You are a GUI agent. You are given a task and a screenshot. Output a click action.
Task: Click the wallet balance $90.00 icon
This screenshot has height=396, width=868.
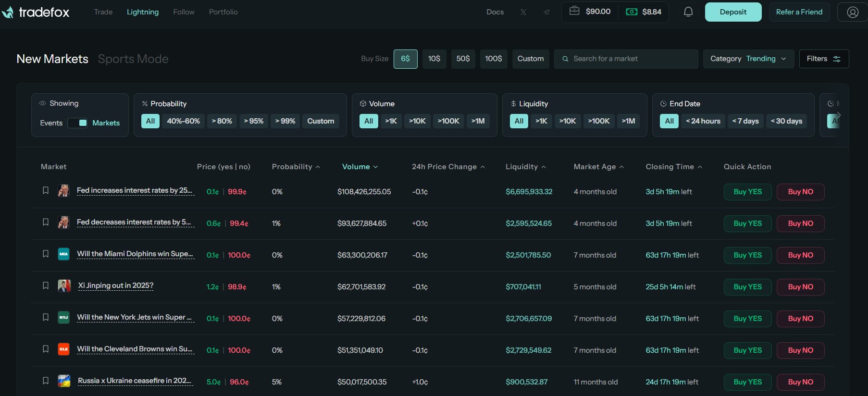click(574, 11)
